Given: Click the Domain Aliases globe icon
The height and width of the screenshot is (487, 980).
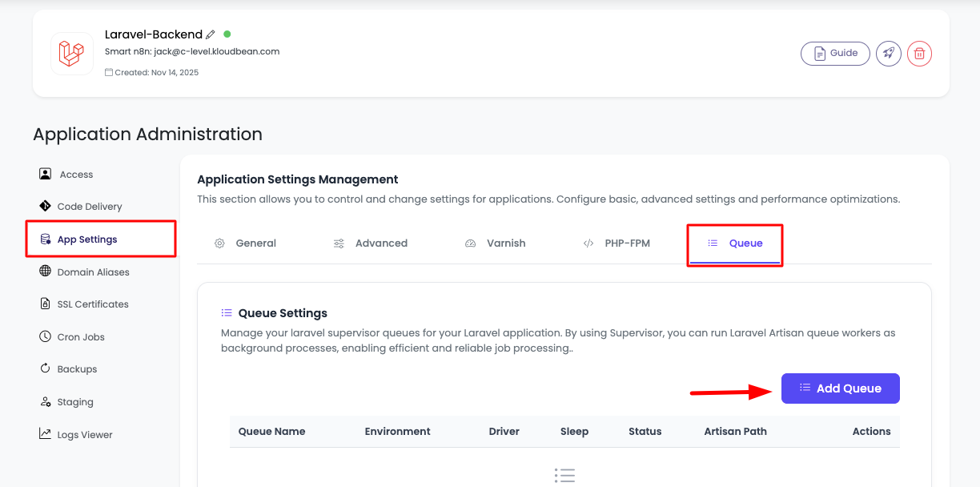Looking at the screenshot, I should pos(46,272).
